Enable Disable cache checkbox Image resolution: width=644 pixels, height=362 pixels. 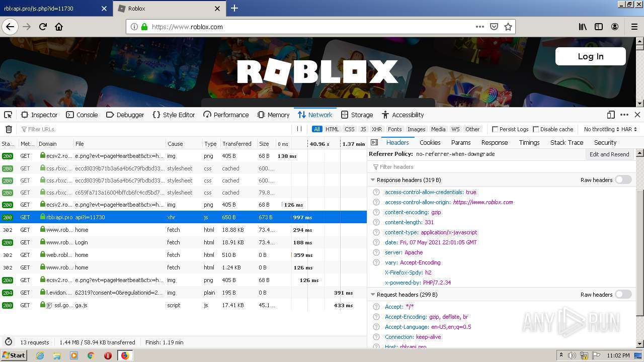coord(536,129)
